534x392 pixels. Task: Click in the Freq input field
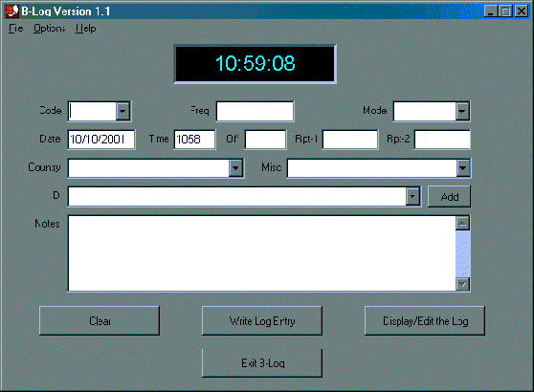pyautogui.click(x=256, y=111)
